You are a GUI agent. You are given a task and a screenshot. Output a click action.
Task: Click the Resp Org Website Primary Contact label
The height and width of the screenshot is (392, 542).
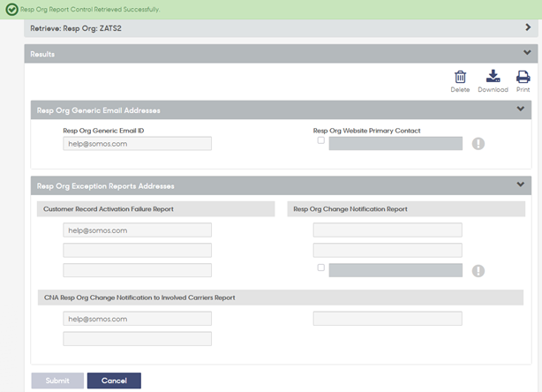pos(366,131)
